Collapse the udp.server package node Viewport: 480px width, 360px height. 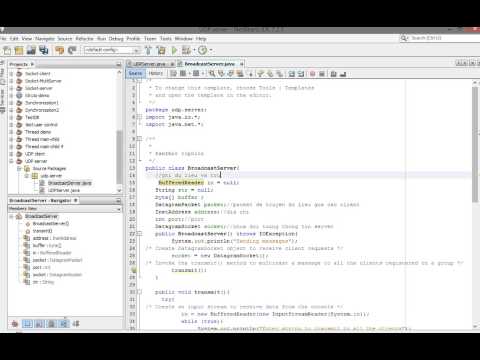coord(27,176)
